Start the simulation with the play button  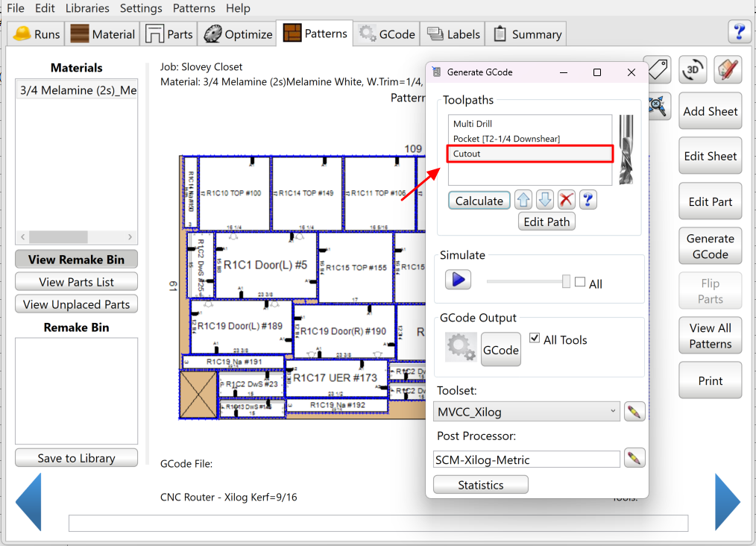tap(459, 280)
